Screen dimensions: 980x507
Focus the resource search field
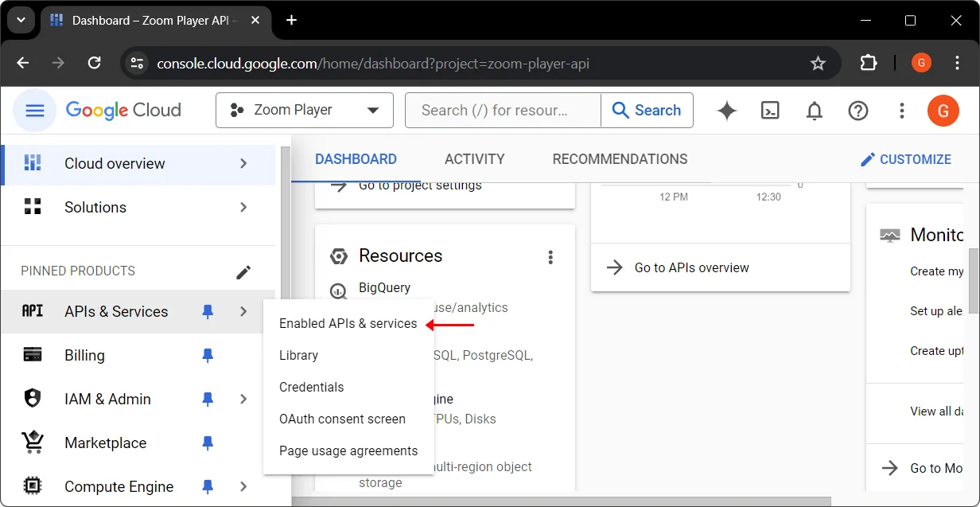[503, 111]
